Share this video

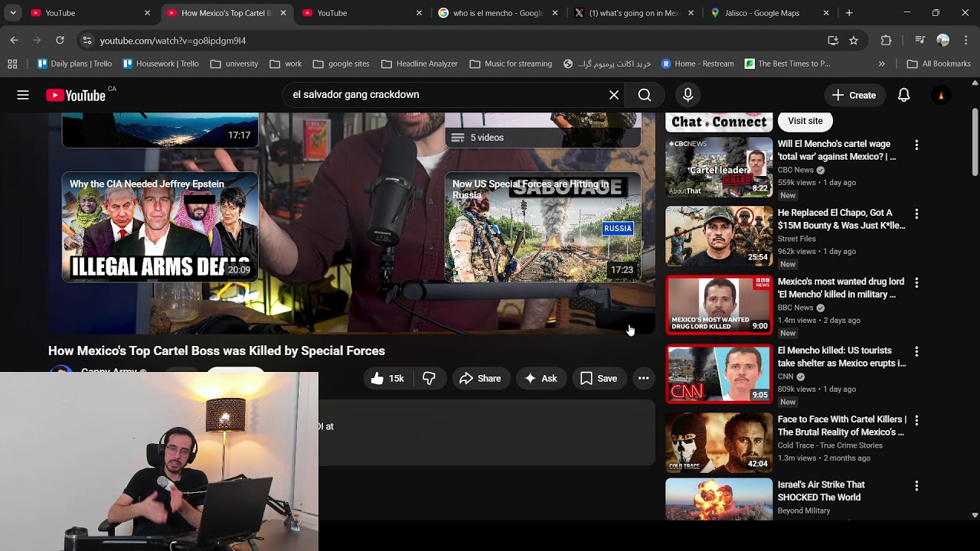pos(480,378)
